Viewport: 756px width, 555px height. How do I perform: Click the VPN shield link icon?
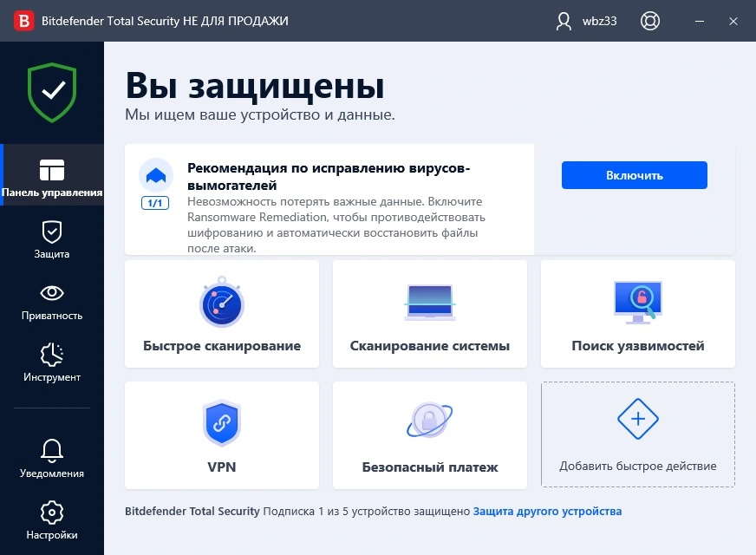coord(222,423)
